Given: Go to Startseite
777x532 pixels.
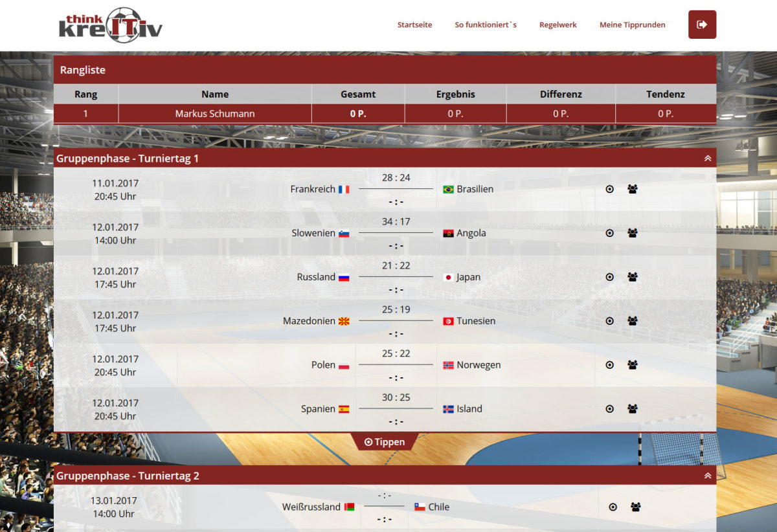Looking at the screenshot, I should (414, 25).
